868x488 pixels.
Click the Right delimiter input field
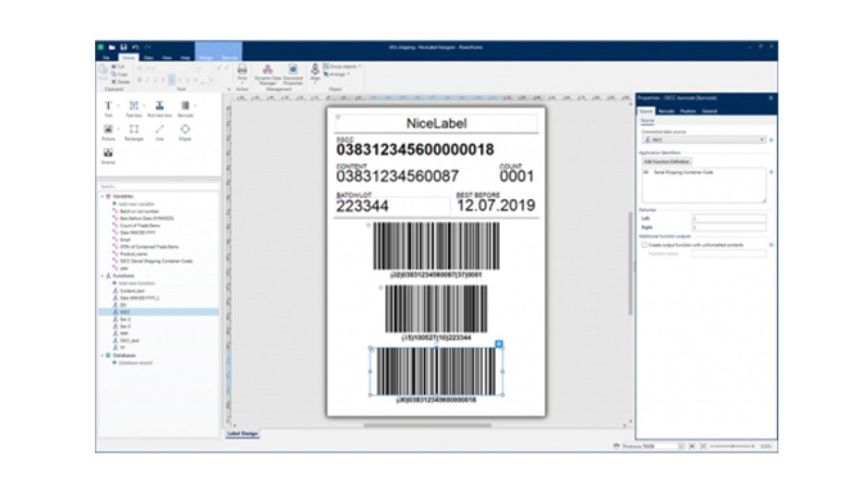click(729, 228)
